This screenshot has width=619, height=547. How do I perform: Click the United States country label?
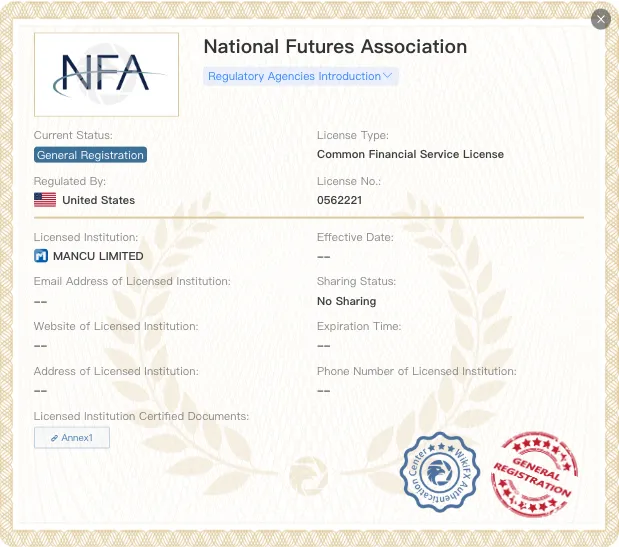pyautogui.click(x=98, y=200)
